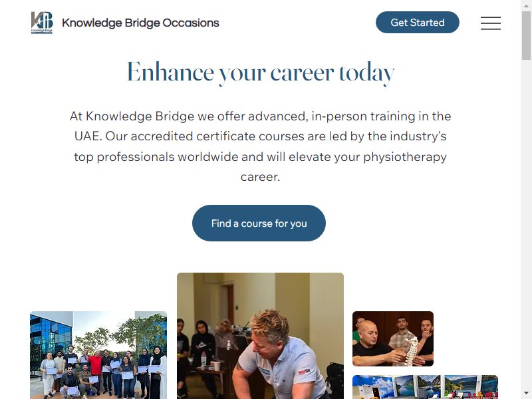The width and height of the screenshot is (532, 399).
Task: Open the Knowledge Bridge Occasions site title
Action: point(140,23)
